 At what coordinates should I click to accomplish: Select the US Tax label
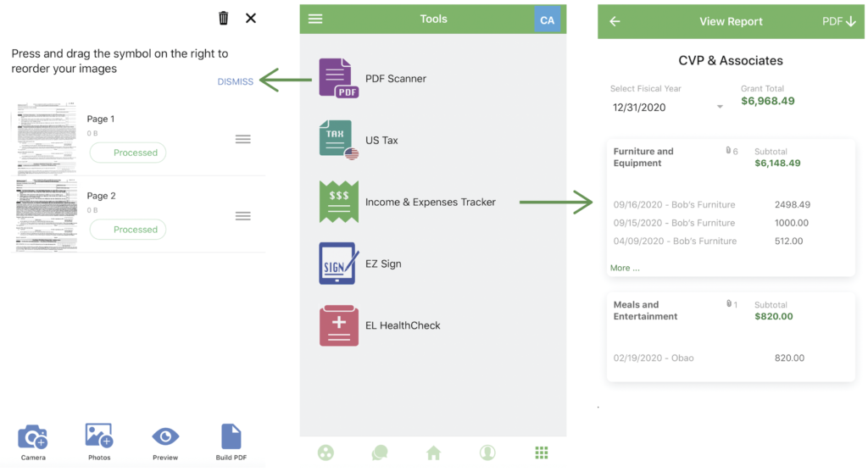(381, 141)
